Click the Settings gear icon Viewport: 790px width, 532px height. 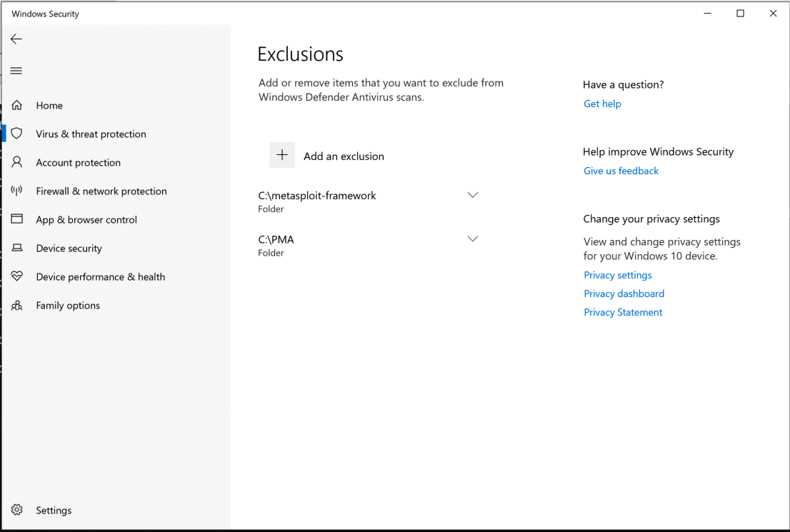coord(17,510)
